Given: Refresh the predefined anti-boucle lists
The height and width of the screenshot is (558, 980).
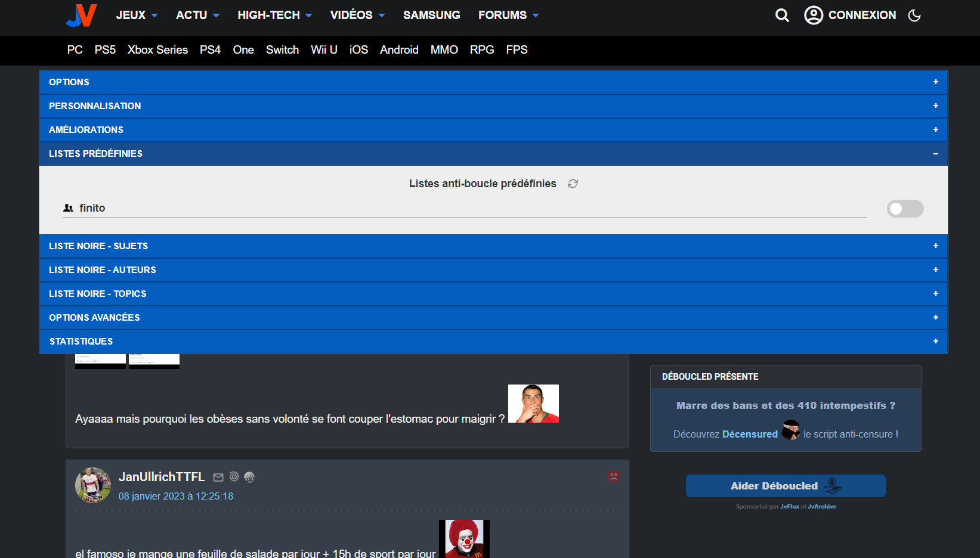Looking at the screenshot, I should [573, 184].
